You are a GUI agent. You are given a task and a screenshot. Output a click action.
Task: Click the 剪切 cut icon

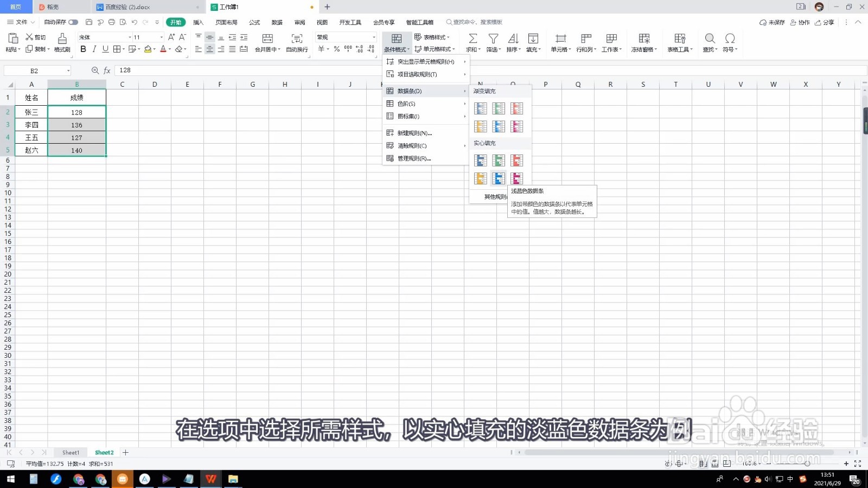29,37
